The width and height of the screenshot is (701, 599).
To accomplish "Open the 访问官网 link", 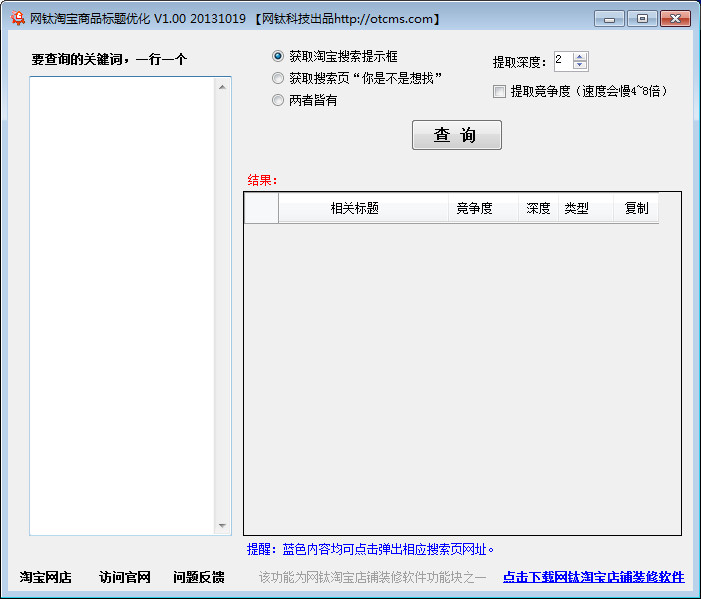I will (125, 577).
